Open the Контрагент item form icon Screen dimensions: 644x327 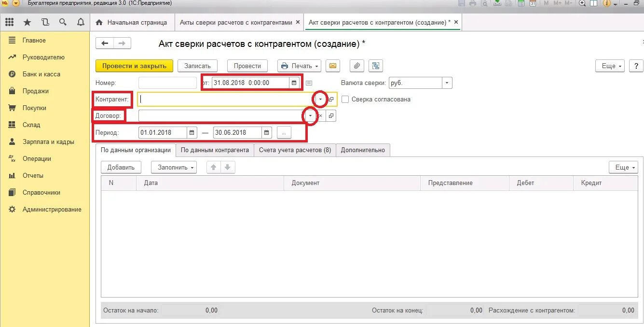pyautogui.click(x=331, y=100)
